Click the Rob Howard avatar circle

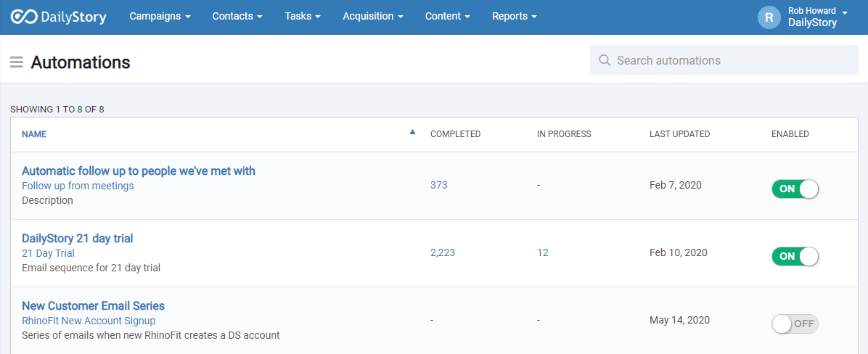click(769, 17)
